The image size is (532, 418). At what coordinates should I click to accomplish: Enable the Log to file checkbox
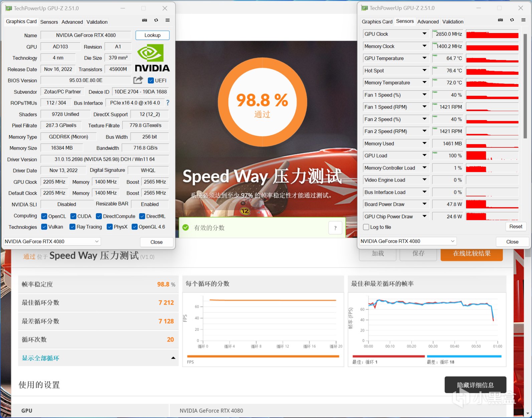coord(366,227)
